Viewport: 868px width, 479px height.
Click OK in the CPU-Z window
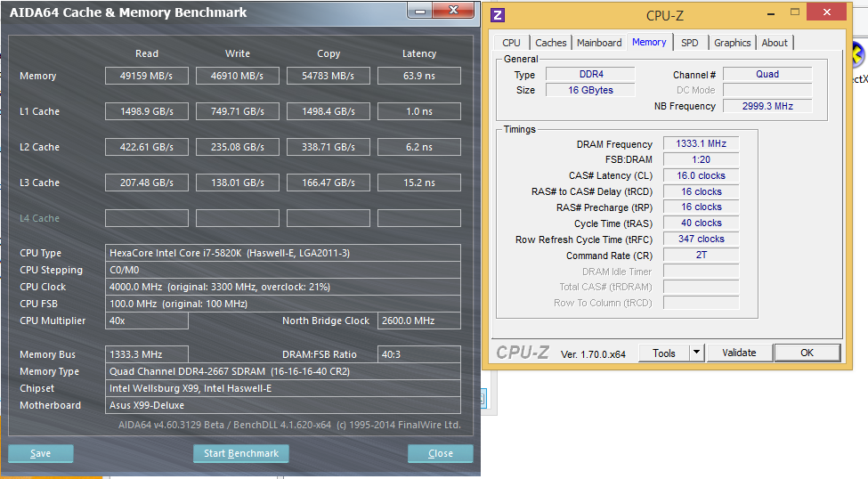click(807, 353)
